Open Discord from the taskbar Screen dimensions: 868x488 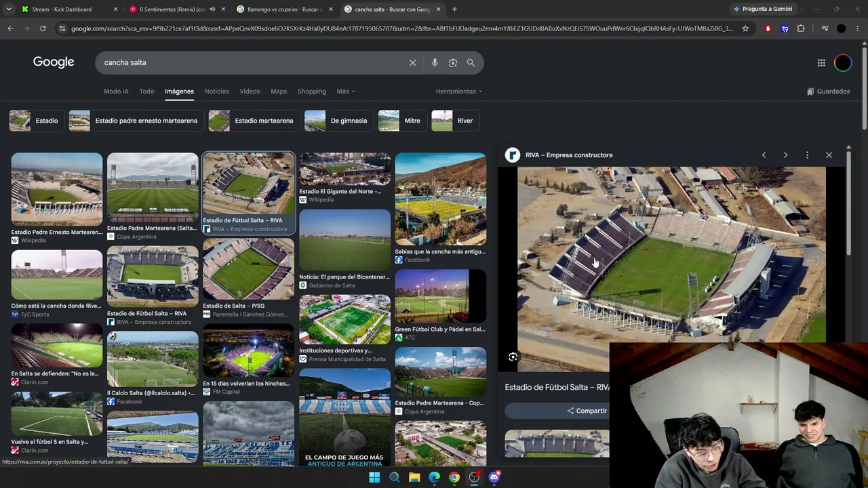[494, 477]
